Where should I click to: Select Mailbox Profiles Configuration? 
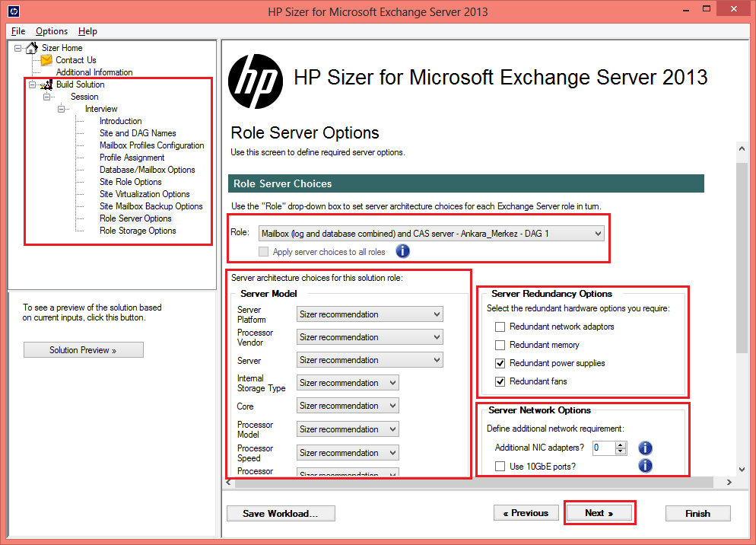tap(152, 145)
